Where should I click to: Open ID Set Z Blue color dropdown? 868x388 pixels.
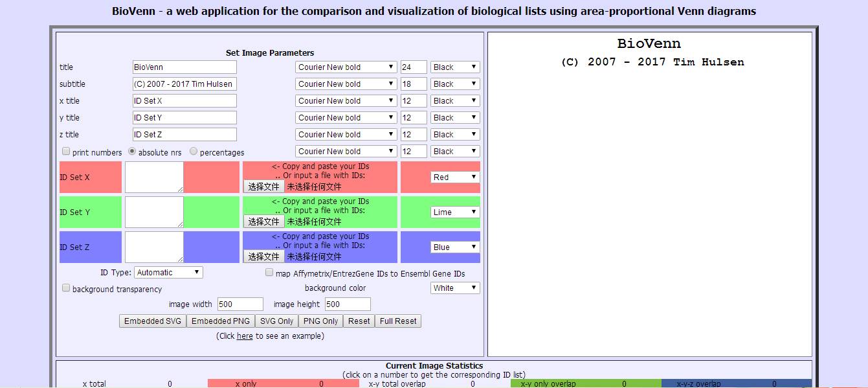[x=455, y=247]
